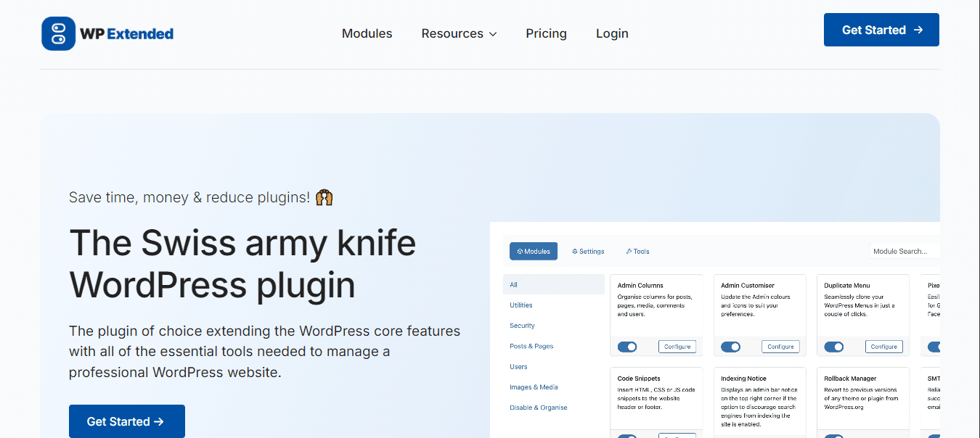Select the Posts & Pages category
980x438 pixels.
[531, 346]
